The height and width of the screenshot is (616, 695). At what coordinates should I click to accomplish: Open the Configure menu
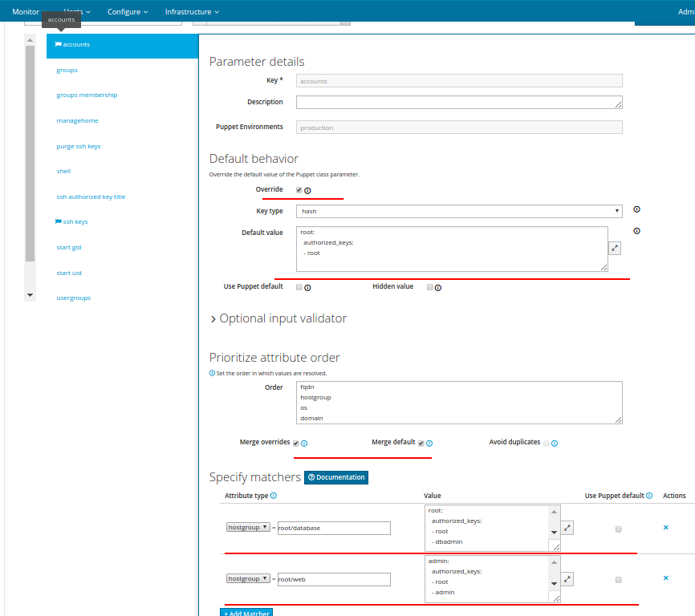(128, 11)
